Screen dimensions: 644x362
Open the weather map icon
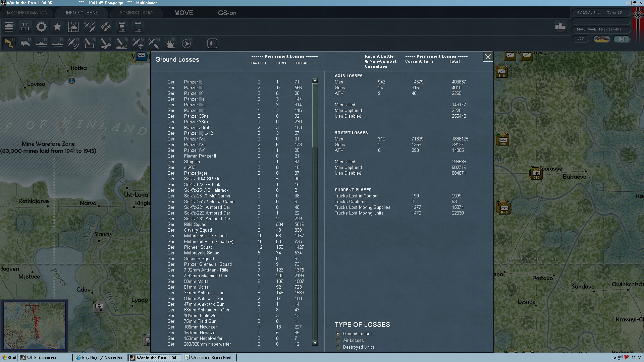(x=73, y=27)
